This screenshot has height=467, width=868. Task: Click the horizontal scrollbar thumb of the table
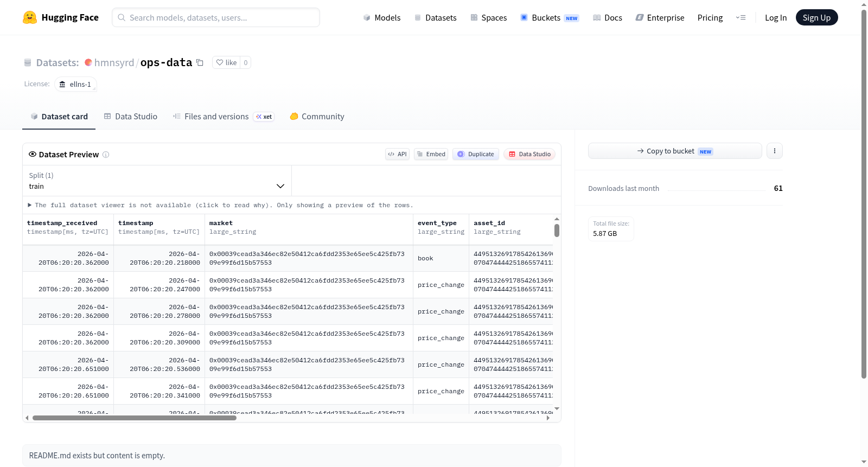(x=135, y=418)
